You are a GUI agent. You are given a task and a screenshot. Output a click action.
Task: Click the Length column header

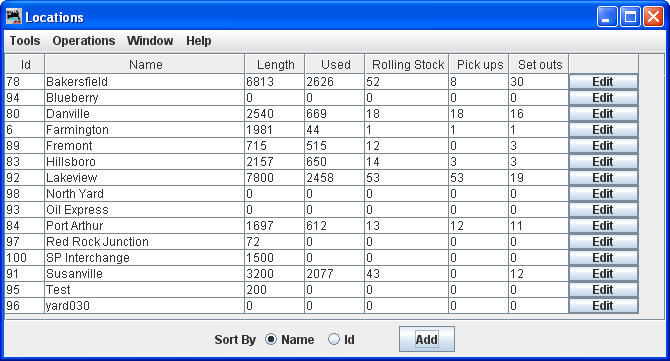[x=275, y=64]
